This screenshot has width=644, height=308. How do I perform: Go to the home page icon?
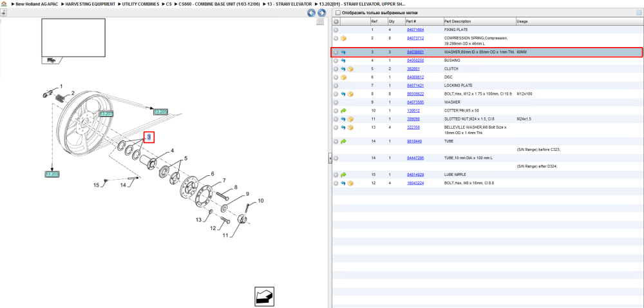(4, 4)
